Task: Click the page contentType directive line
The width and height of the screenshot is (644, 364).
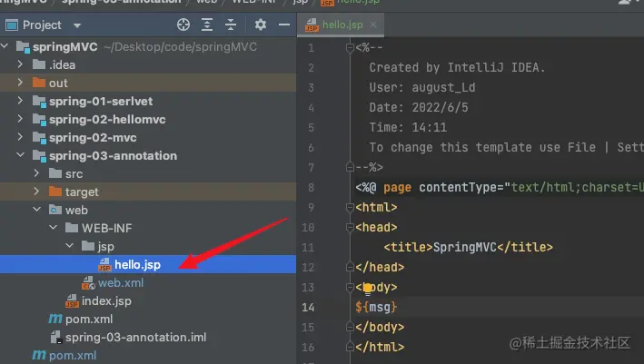Action: tap(500, 188)
